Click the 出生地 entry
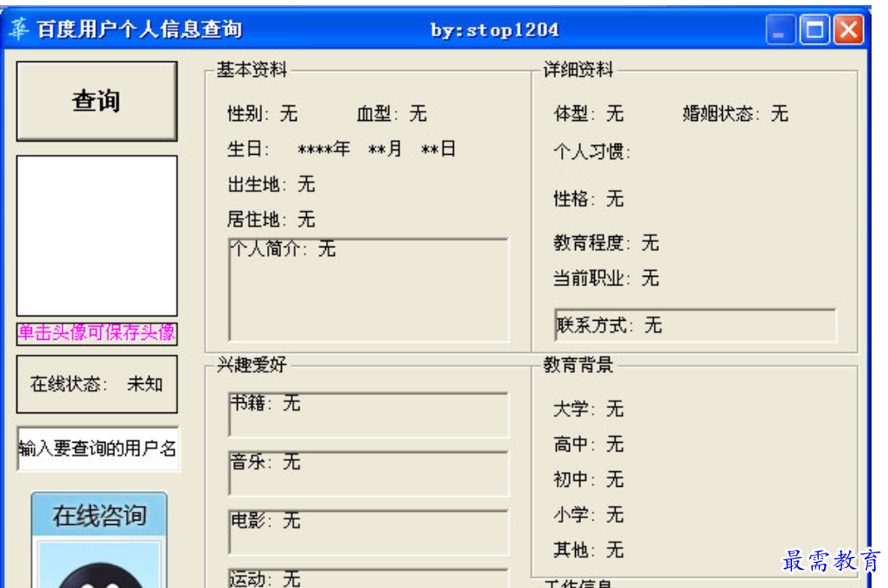 [x=272, y=184]
